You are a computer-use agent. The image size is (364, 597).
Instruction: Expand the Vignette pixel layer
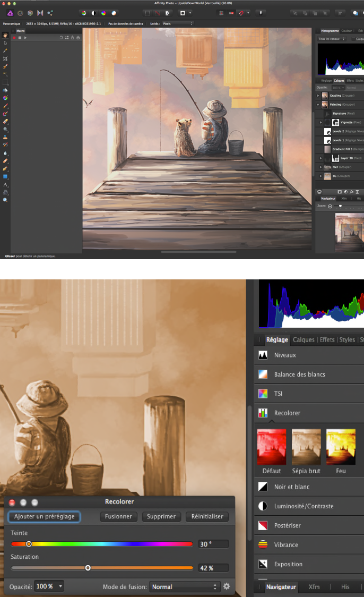[x=320, y=122]
